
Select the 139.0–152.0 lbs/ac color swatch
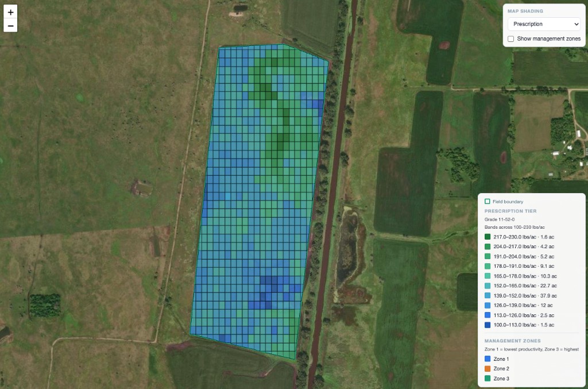point(488,295)
